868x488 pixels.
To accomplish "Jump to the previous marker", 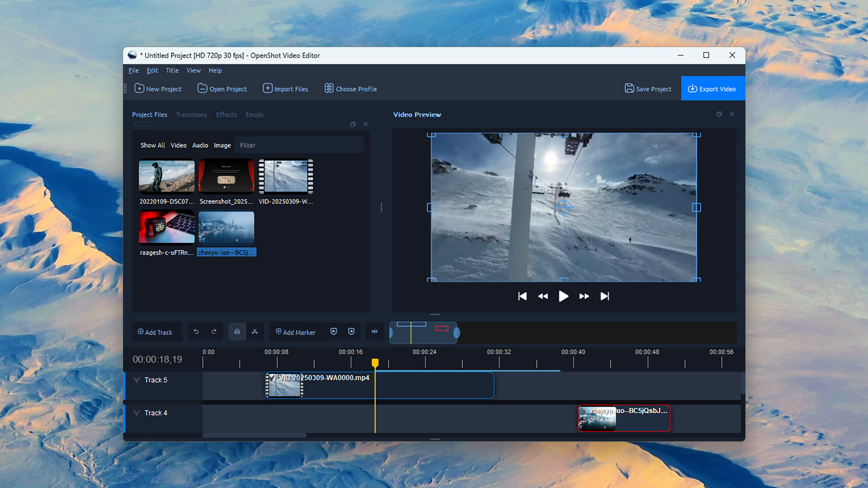I will click(x=333, y=331).
